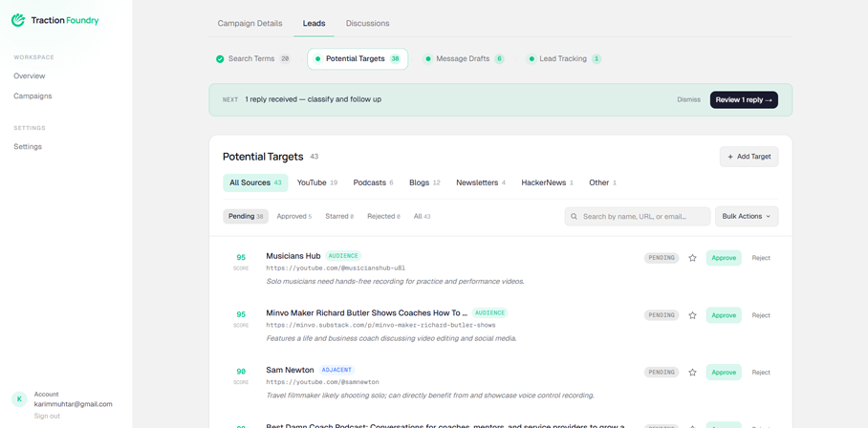The image size is (868, 428).
Task: Click the minvo.substack.com URL
Action: 380,325
